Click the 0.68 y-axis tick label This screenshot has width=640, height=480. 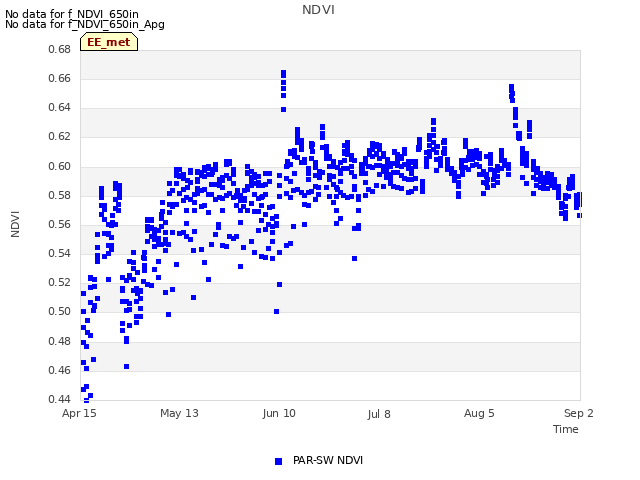pyautogui.click(x=60, y=49)
